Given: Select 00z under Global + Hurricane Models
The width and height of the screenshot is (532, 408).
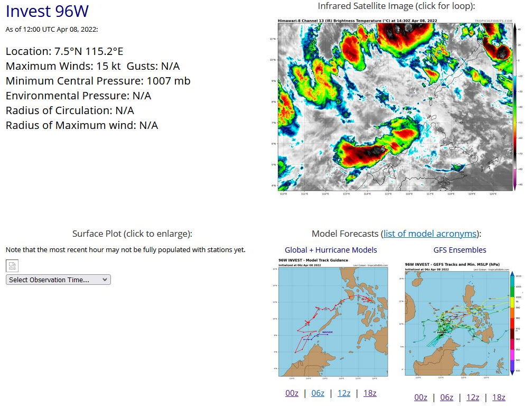Looking at the screenshot, I should [292, 393].
